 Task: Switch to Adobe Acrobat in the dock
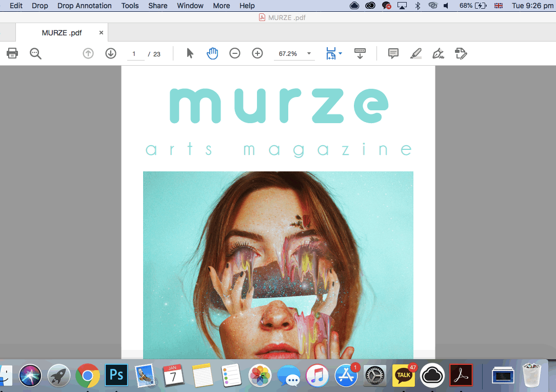point(461,376)
